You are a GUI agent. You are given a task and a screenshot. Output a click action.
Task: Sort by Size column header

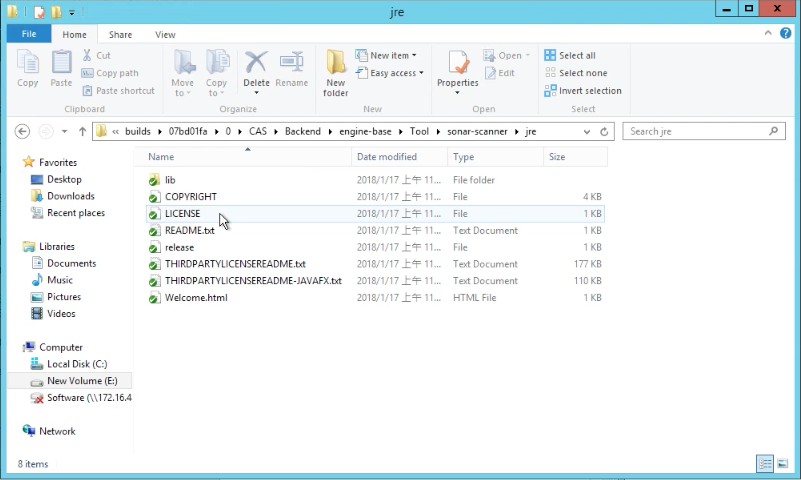coord(575,157)
